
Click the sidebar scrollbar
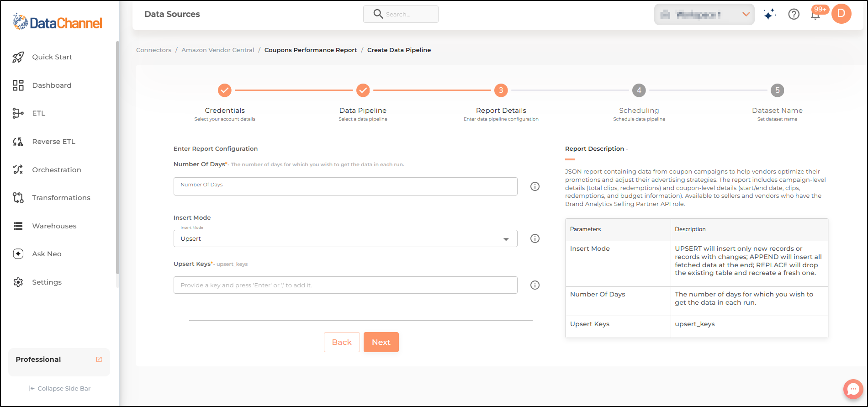point(117,158)
